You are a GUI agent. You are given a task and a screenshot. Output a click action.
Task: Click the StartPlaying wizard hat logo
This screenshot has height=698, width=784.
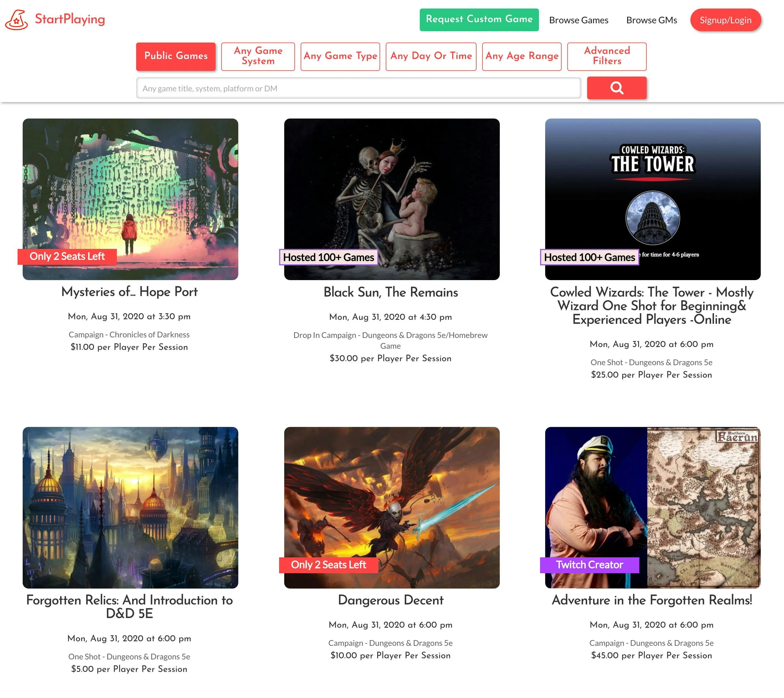(17, 20)
